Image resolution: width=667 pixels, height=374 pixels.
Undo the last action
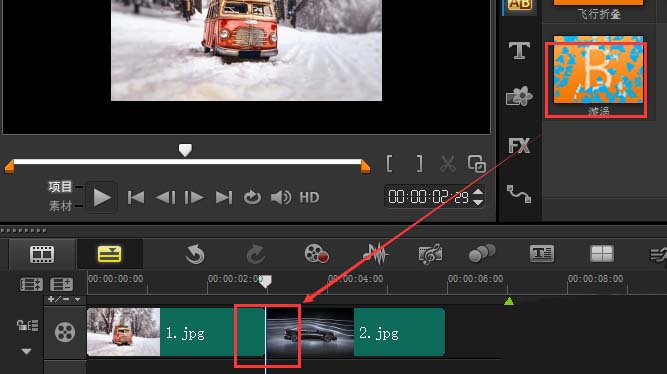[195, 254]
